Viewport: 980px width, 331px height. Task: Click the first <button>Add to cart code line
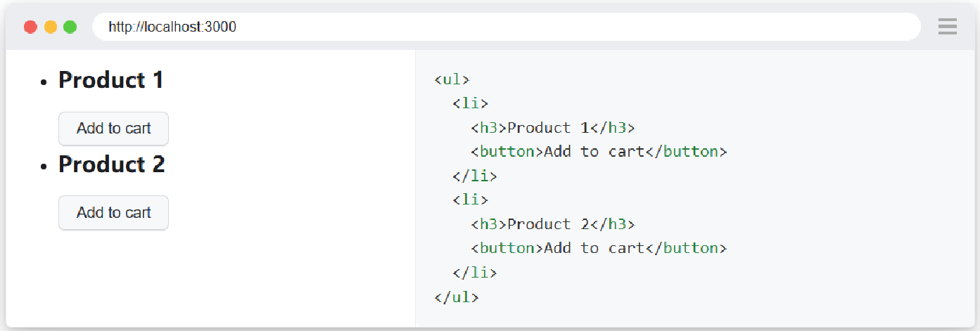[599, 152]
